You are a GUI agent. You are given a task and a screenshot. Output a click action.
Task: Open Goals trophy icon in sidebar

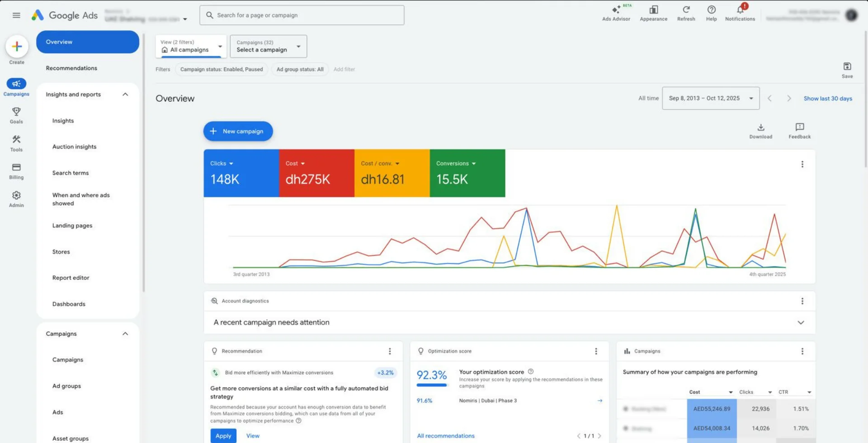coord(16,112)
